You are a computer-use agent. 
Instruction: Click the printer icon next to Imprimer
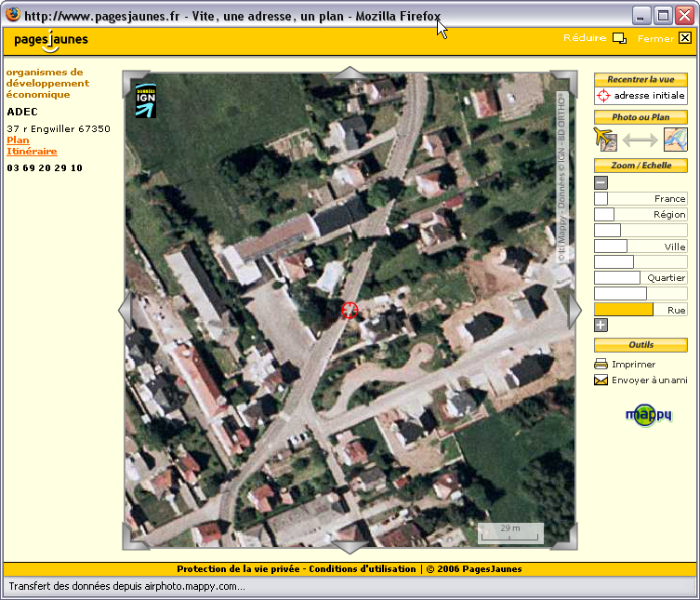(601, 365)
